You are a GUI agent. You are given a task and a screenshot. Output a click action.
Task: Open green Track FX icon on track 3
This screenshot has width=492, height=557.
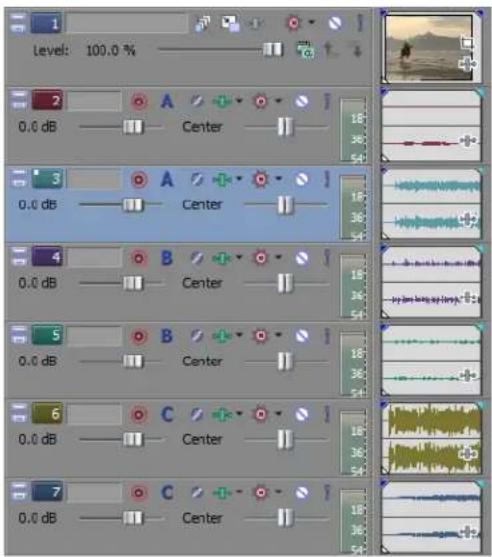(222, 179)
